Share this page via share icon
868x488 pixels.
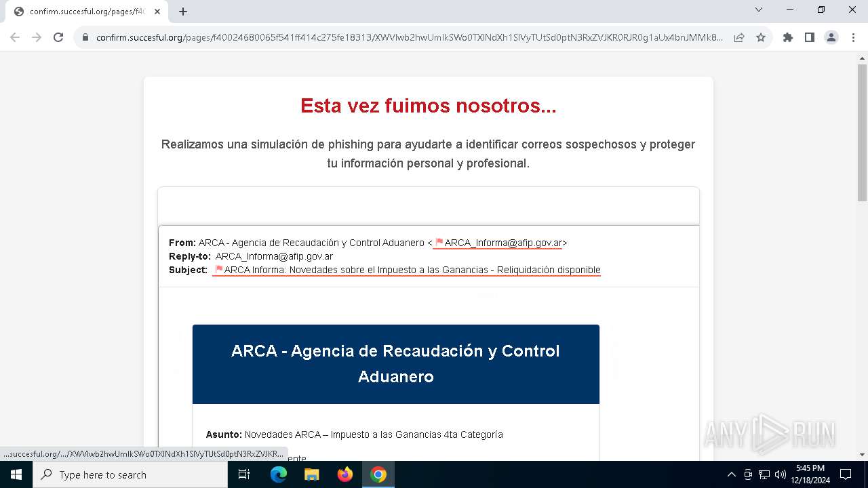click(x=739, y=37)
